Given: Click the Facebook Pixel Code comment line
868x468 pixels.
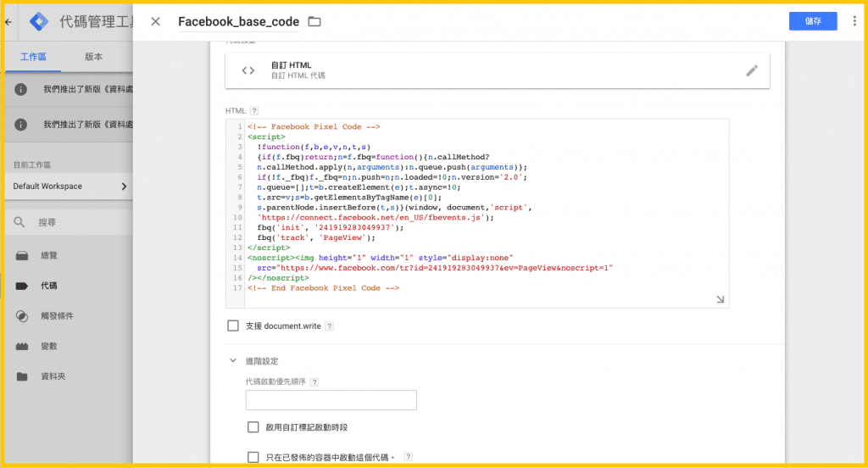Looking at the screenshot, I should 314,127.
